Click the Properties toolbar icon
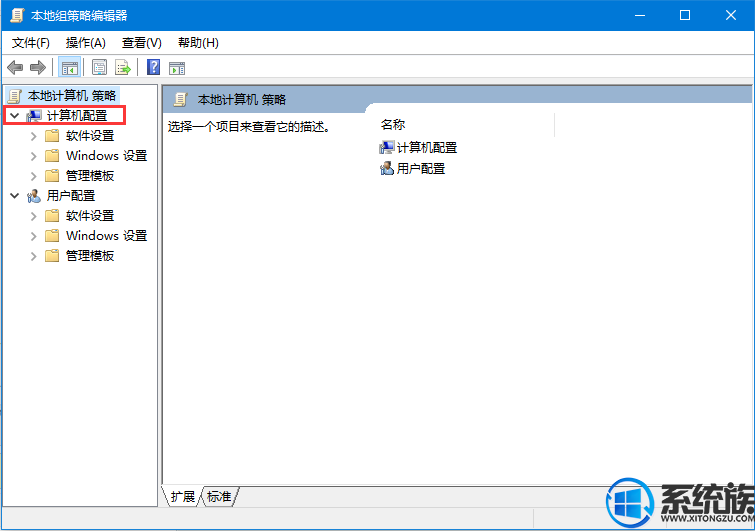The height and width of the screenshot is (531, 755). [99, 67]
